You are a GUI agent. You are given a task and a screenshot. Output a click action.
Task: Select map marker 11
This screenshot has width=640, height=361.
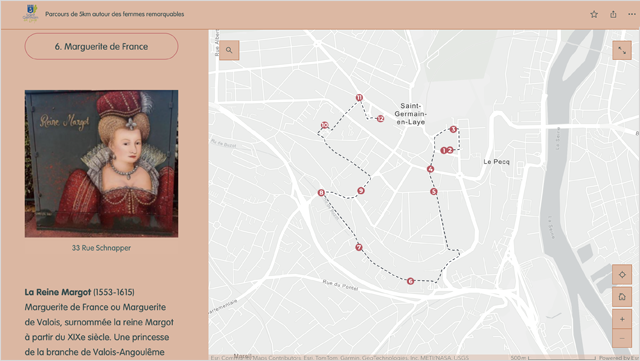pos(359,97)
